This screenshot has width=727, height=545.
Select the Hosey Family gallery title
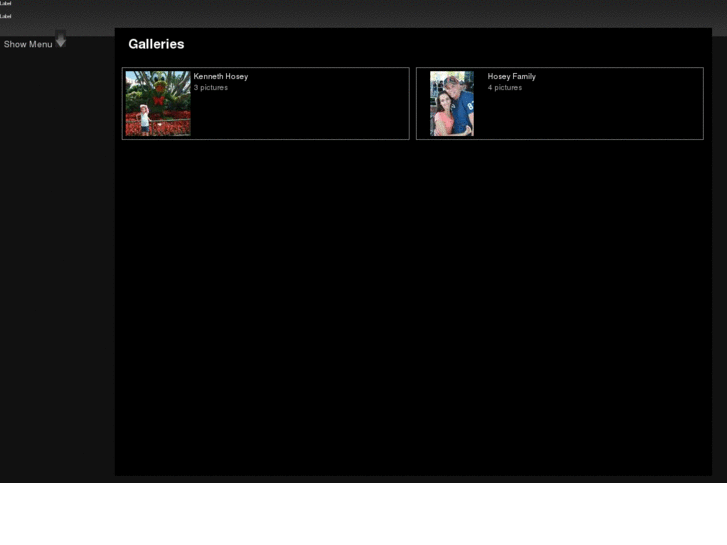coord(511,77)
